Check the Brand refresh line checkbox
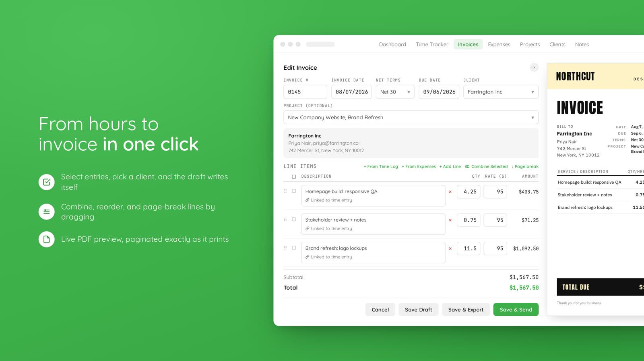The height and width of the screenshot is (361, 644). (x=294, y=248)
